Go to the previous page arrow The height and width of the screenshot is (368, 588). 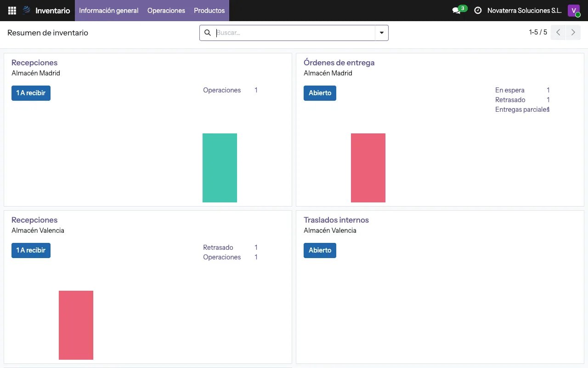coord(558,33)
